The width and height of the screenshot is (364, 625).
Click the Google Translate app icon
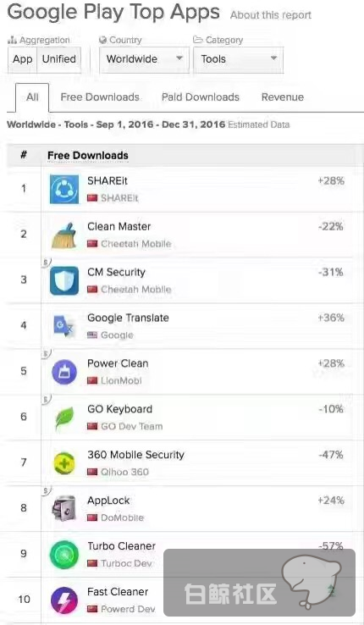(x=64, y=326)
